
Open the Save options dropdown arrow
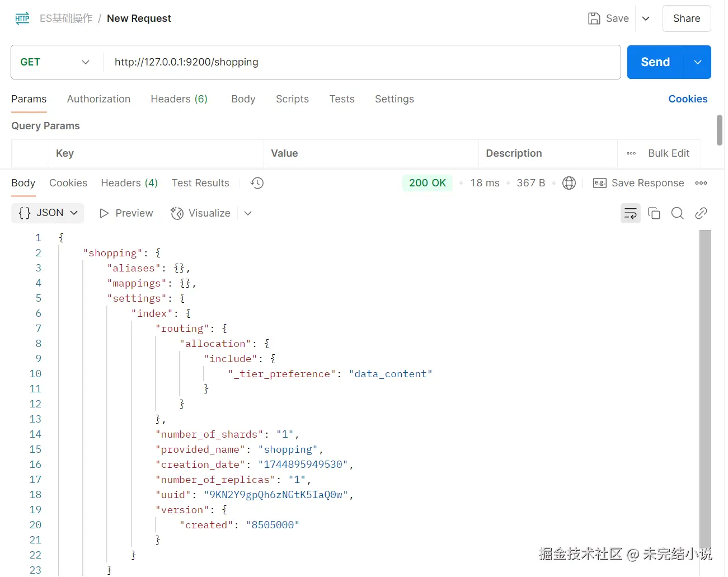tap(646, 18)
